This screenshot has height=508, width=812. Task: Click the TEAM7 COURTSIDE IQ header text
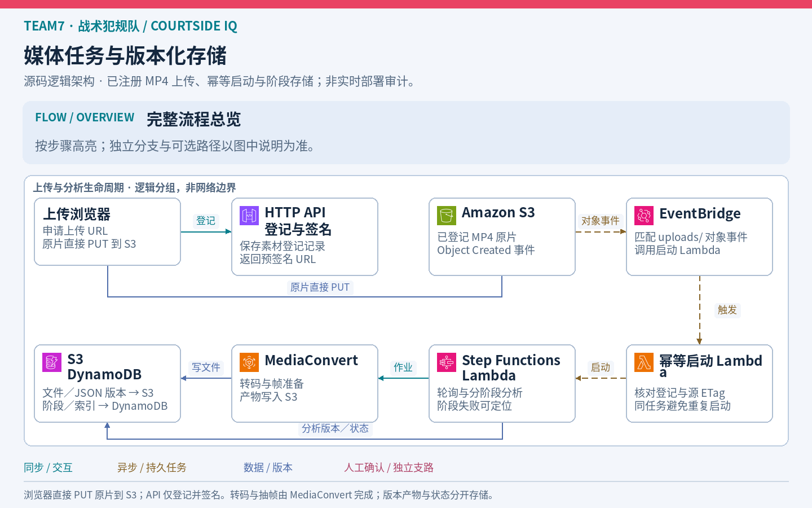coord(130,26)
